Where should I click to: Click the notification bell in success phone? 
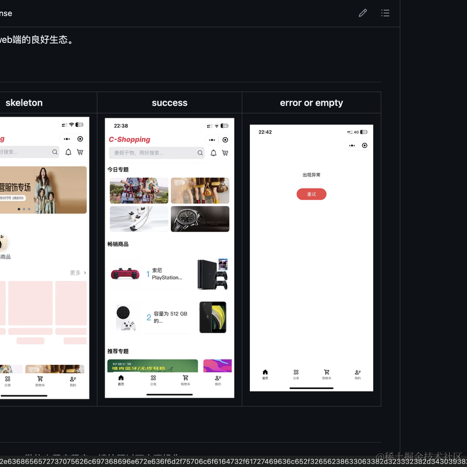click(213, 153)
